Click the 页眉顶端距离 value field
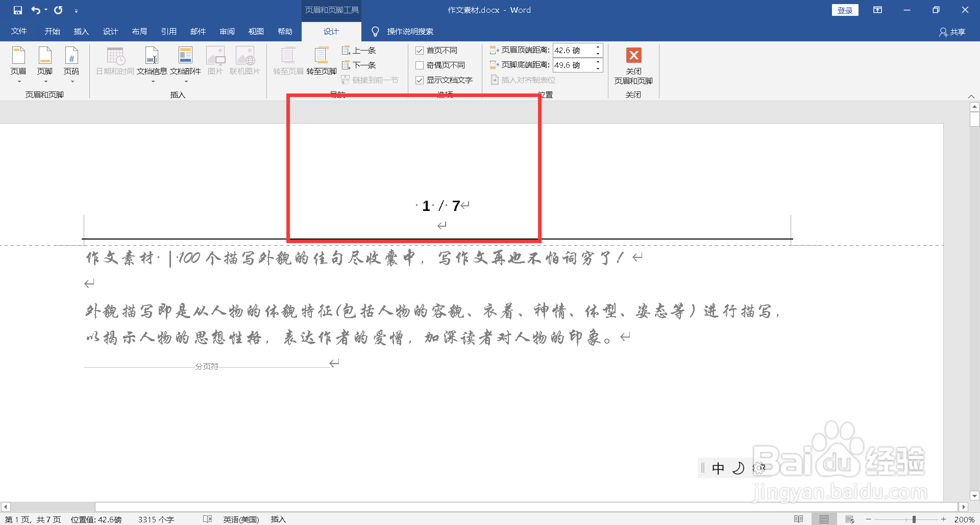 (573, 51)
